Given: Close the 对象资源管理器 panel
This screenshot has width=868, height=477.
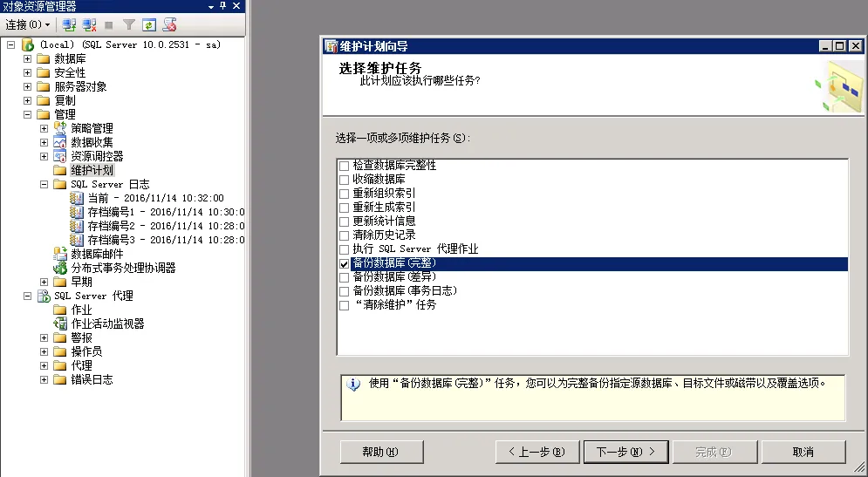Looking at the screenshot, I should point(236,6).
